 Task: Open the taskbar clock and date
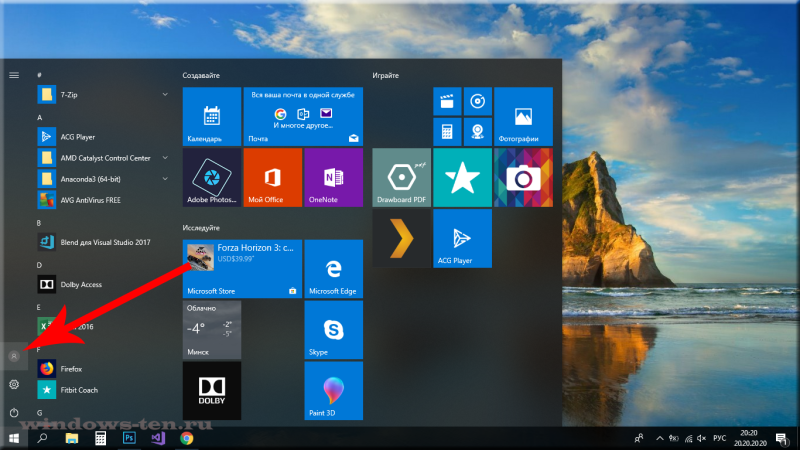click(x=750, y=438)
